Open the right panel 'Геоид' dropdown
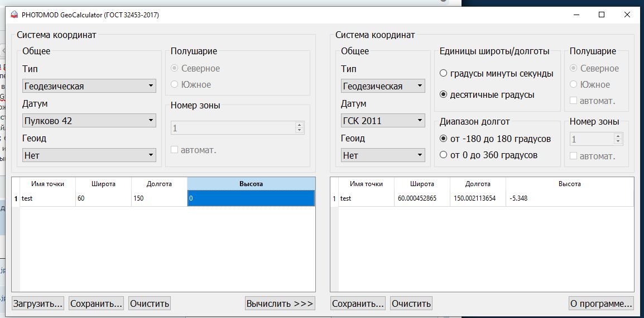 click(383, 155)
